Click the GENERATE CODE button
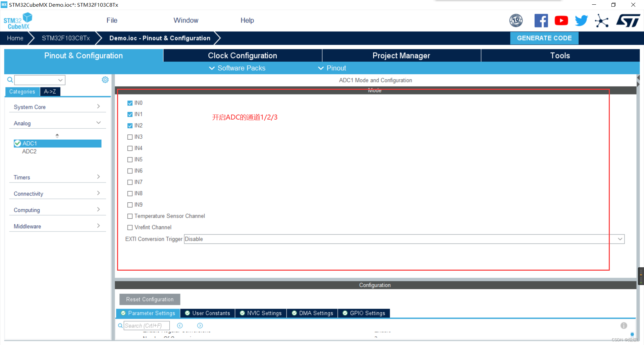Screen dimensions: 644x345 click(x=544, y=38)
